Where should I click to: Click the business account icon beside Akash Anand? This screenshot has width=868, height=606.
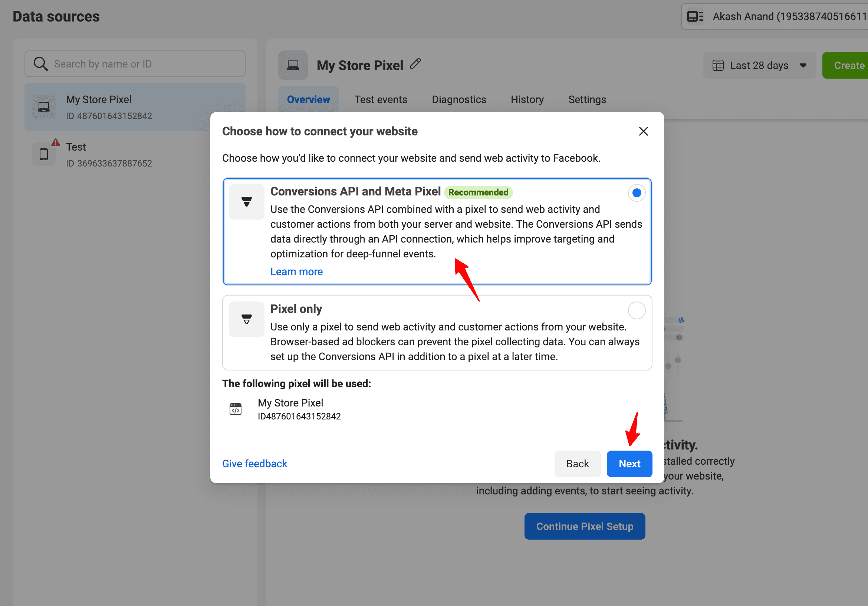694,16
